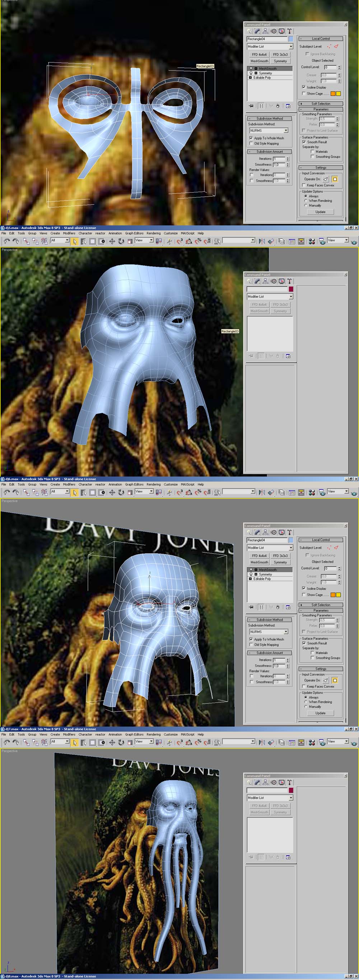This screenshot has height=980, width=359.
Task: Open Schematic View in dj6.max toolbar
Action: click(x=301, y=492)
